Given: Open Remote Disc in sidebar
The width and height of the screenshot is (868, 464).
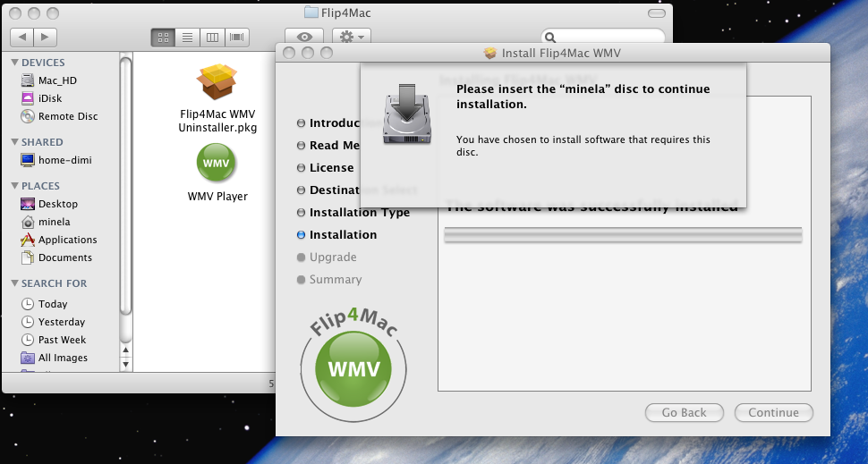Looking at the screenshot, I should click(67, 116).
